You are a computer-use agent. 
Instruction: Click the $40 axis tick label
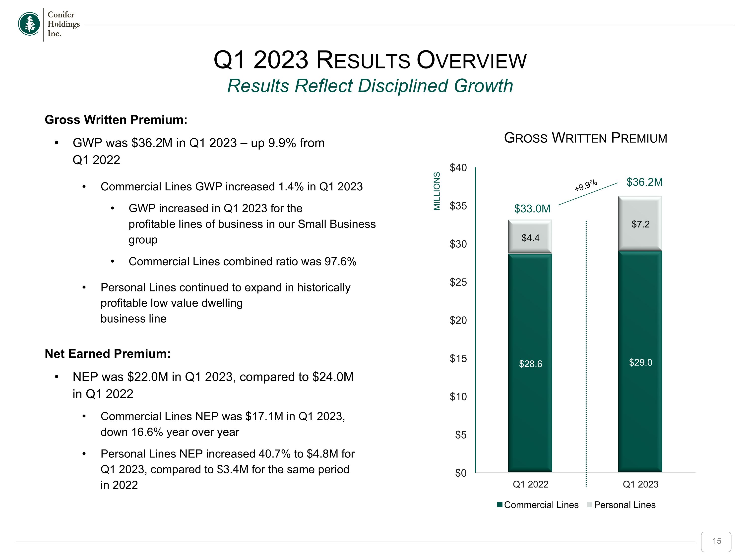tap(458, 168)
